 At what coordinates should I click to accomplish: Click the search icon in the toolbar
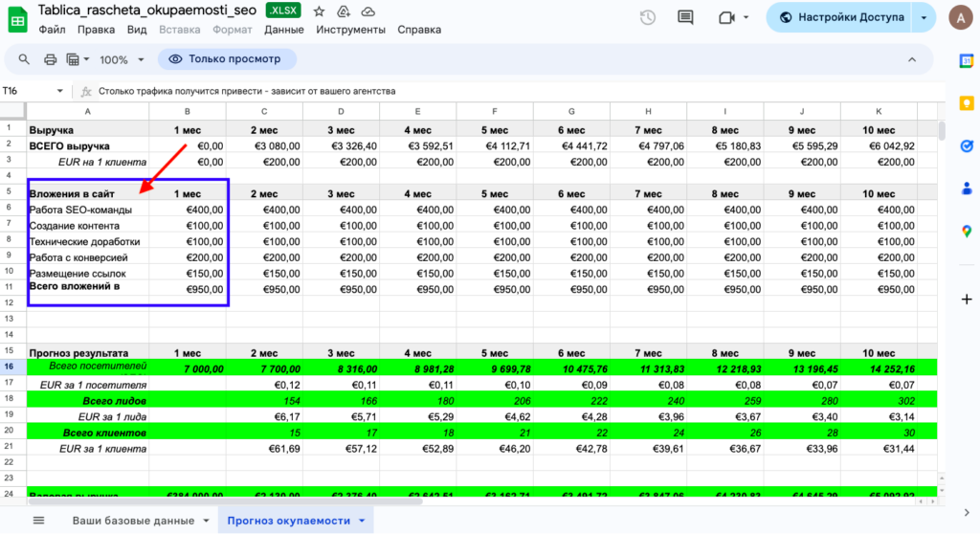26,59
